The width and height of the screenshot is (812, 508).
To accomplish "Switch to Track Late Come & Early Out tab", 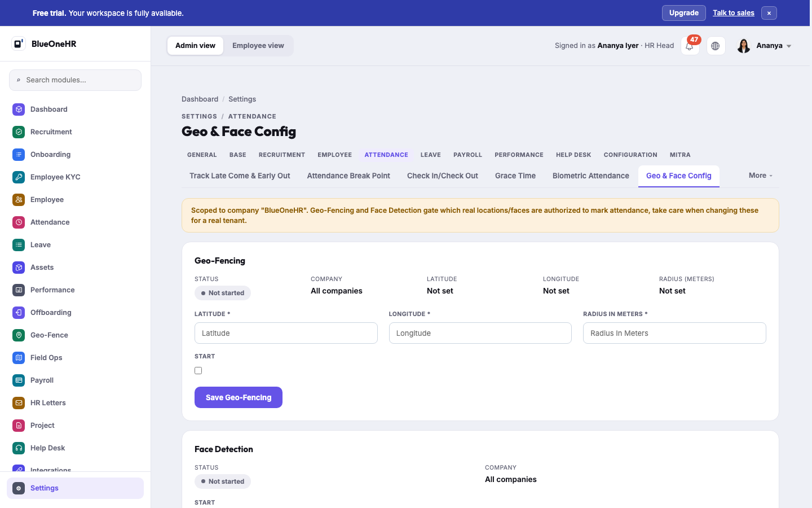I will tap(240, 176).
